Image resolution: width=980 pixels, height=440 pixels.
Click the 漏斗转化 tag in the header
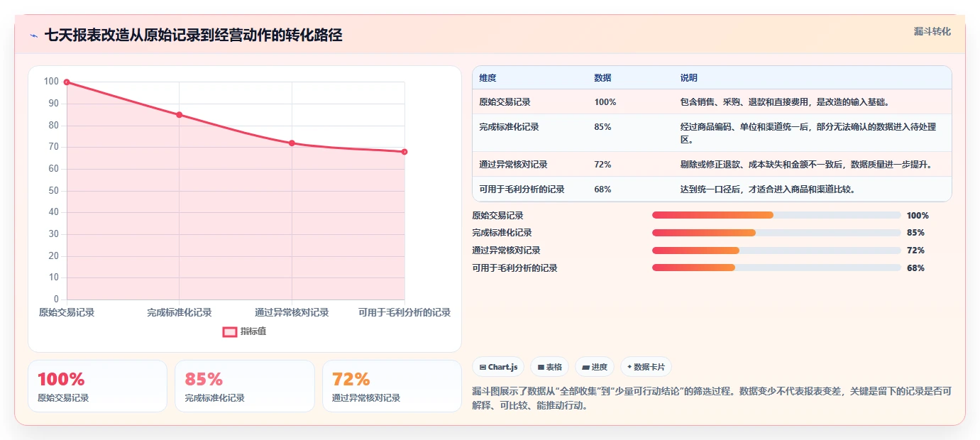click(932, 31)
